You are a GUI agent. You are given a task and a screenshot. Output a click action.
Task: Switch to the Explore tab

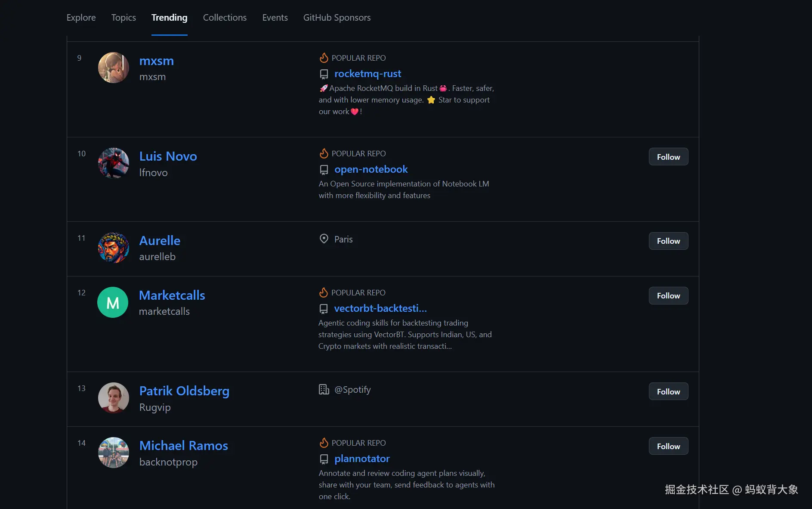click(x=81, y=18)
